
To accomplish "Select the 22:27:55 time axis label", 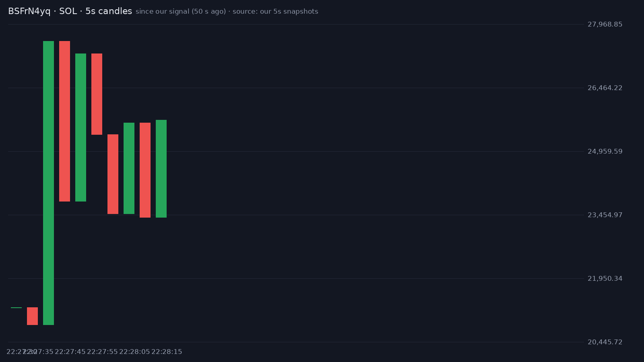I will 102,352.
